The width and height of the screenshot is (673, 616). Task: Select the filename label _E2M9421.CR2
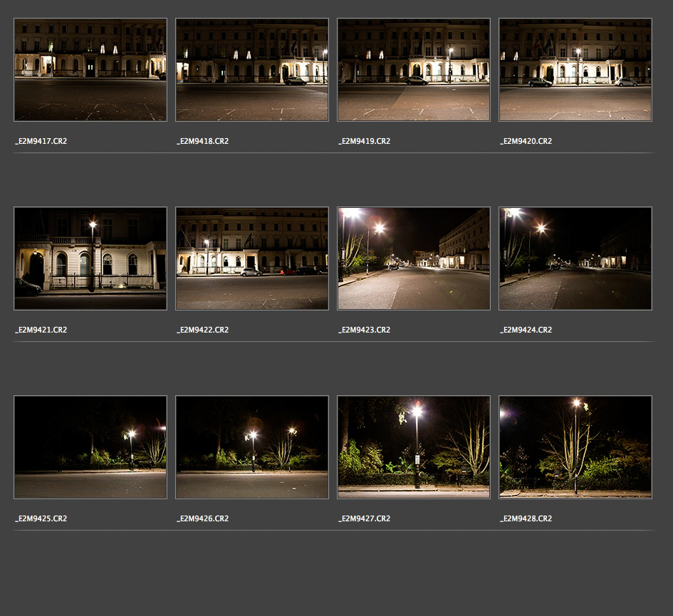pyautogui.click(x=41, y=330)
